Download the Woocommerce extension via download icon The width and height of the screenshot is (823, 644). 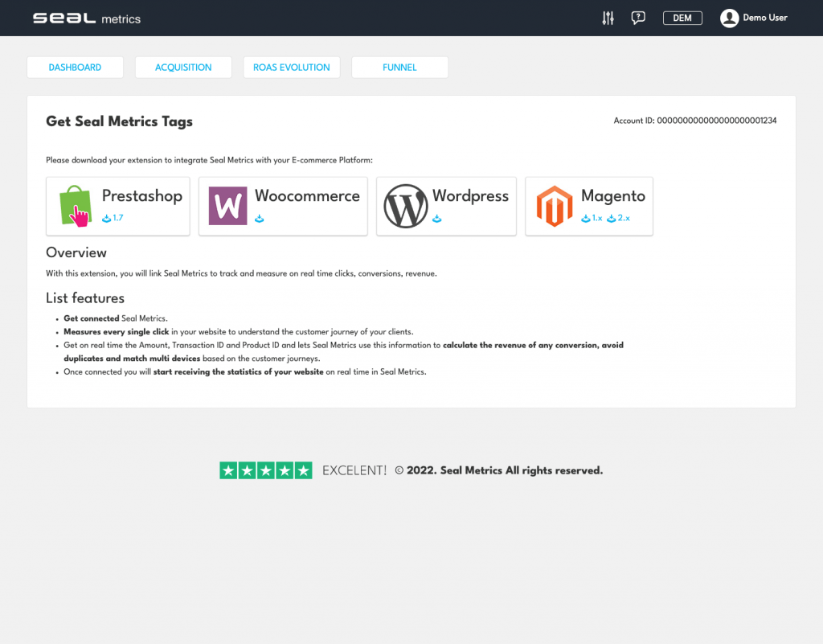(x=260, y=219)
